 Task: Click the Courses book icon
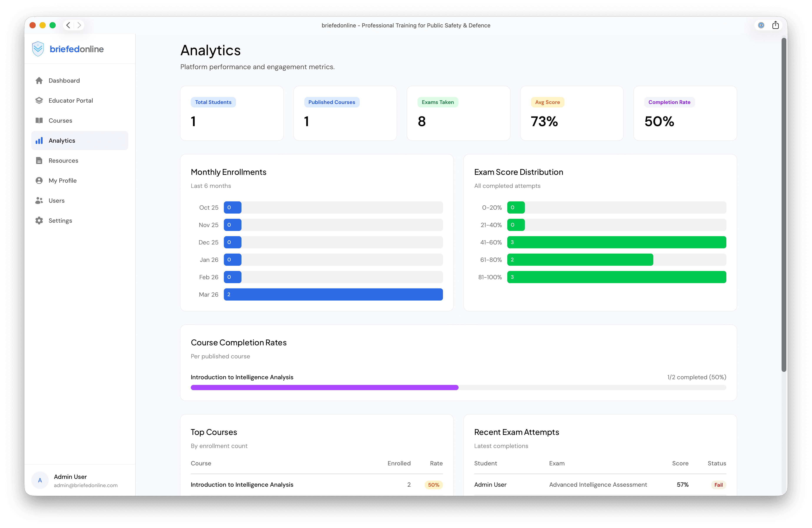click(39, 120)
